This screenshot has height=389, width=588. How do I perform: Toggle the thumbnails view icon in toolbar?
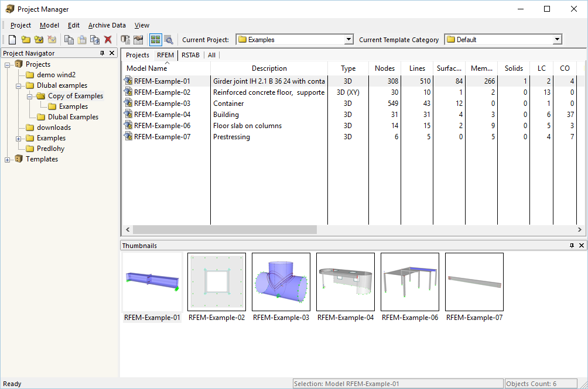point(155,39)
